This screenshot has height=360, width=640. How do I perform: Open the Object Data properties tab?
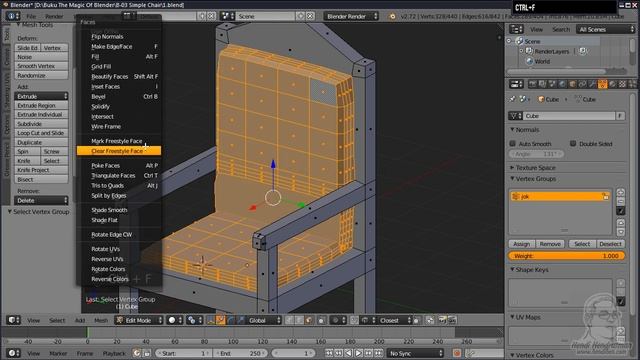pos(602,84)
